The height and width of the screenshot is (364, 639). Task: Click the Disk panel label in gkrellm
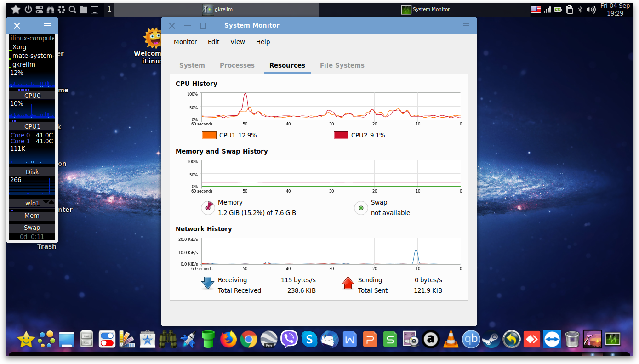pyautogui.click(x=32, y=172)
